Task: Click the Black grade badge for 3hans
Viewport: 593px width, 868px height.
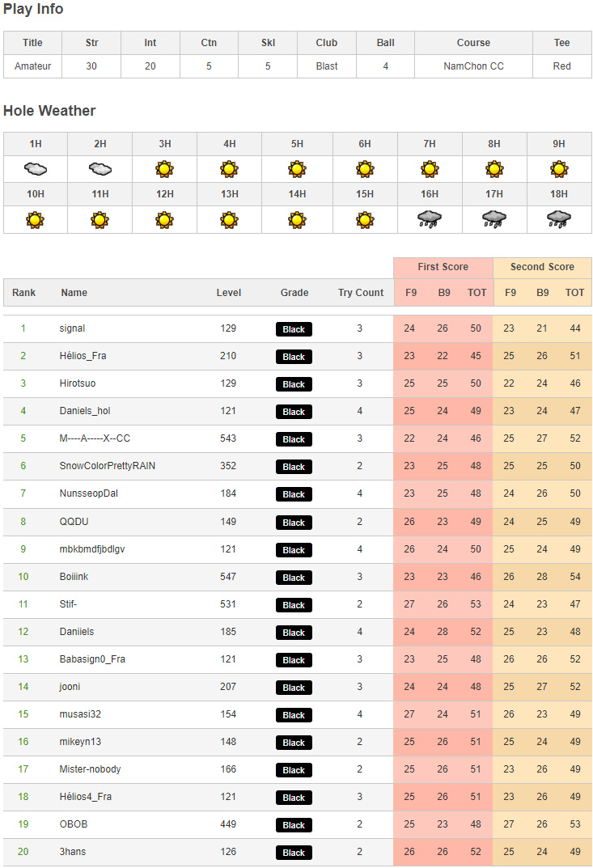Action: [294, 853]
